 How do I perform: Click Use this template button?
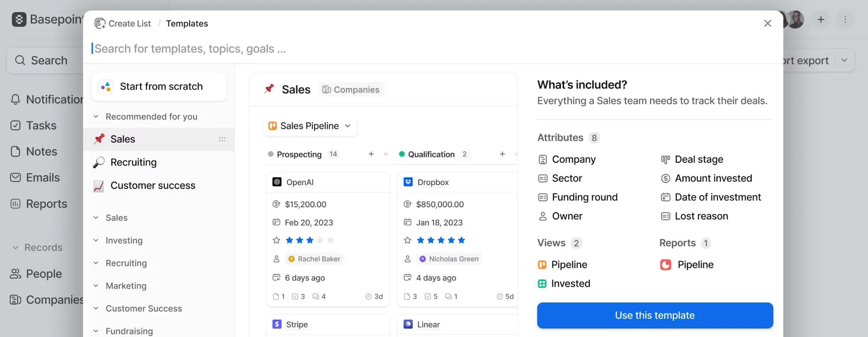(x=655, y=315)
